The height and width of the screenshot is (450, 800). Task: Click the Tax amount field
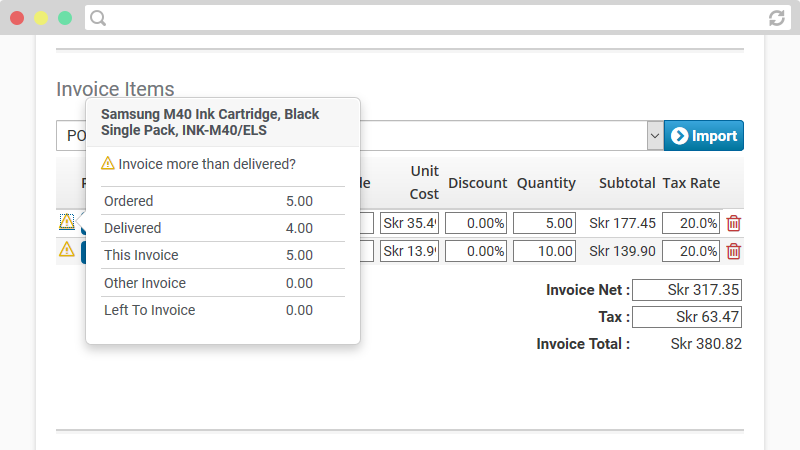pos(687,317)
